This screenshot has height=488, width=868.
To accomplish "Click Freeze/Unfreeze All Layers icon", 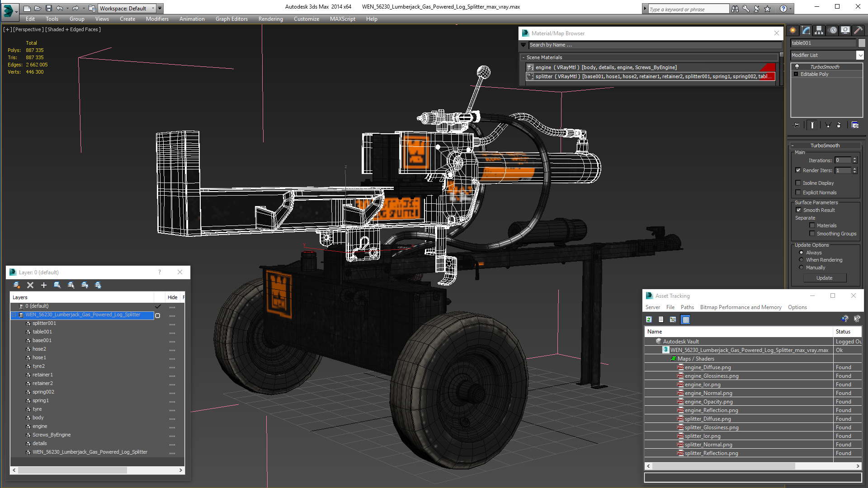I will pyautogui.click(x=98, y=285).
